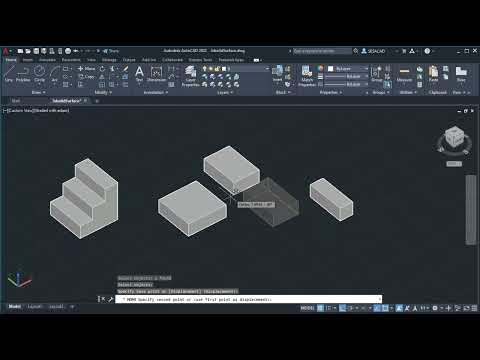Open the layer name dropdown list
This screenshot has height=360, width=480.
coord(235,68)
